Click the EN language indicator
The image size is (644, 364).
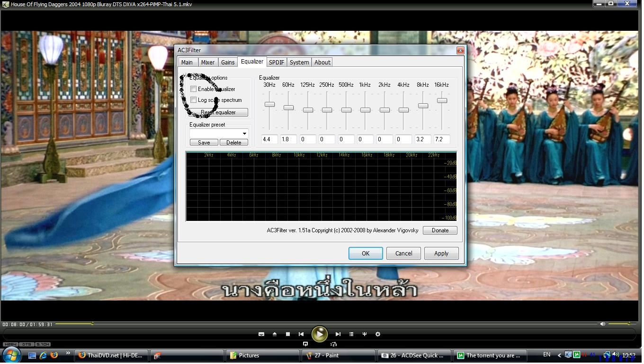point(546,355)
